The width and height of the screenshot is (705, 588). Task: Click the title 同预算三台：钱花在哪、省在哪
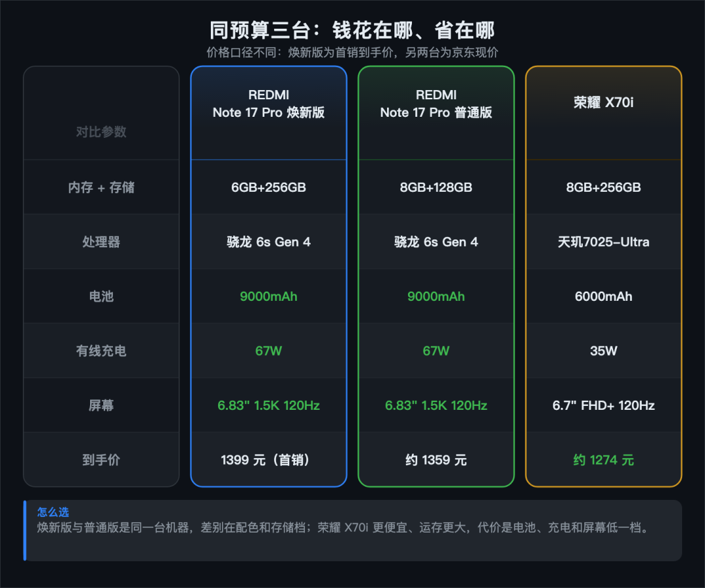click(352, 31)
